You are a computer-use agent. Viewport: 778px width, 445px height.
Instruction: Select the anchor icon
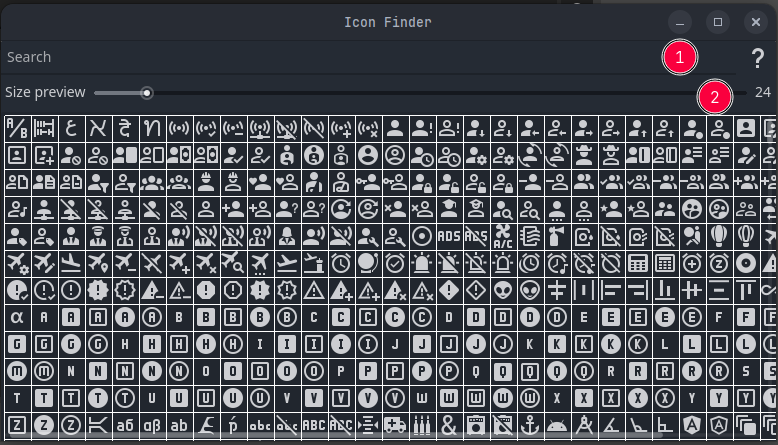coord(530,425)
